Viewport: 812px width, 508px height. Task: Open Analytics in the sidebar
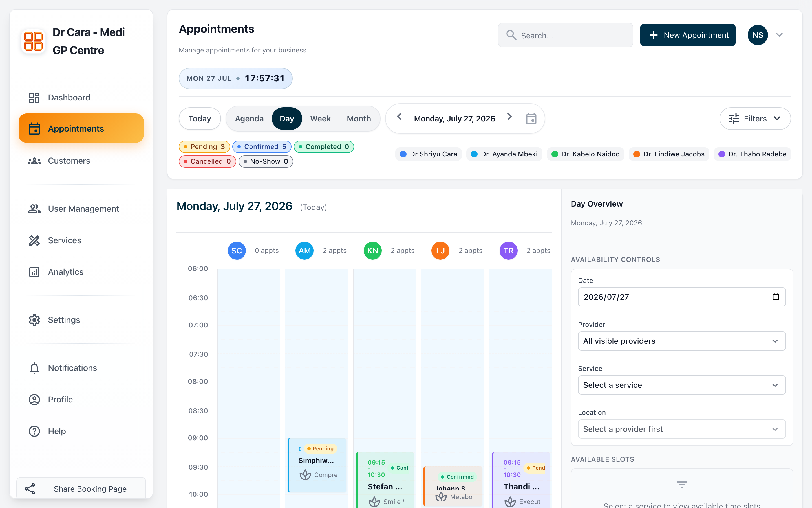tap(81, 272)
